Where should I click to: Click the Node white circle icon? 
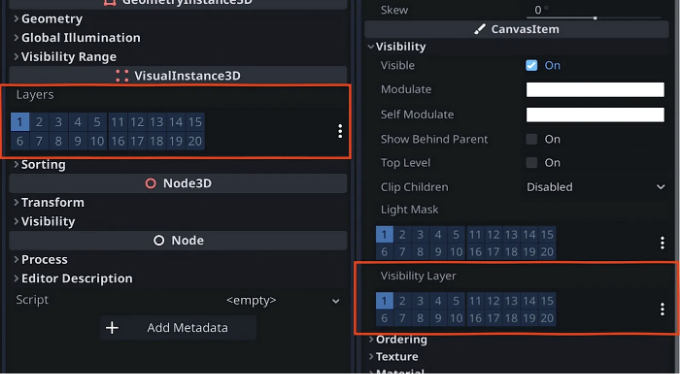159,240
